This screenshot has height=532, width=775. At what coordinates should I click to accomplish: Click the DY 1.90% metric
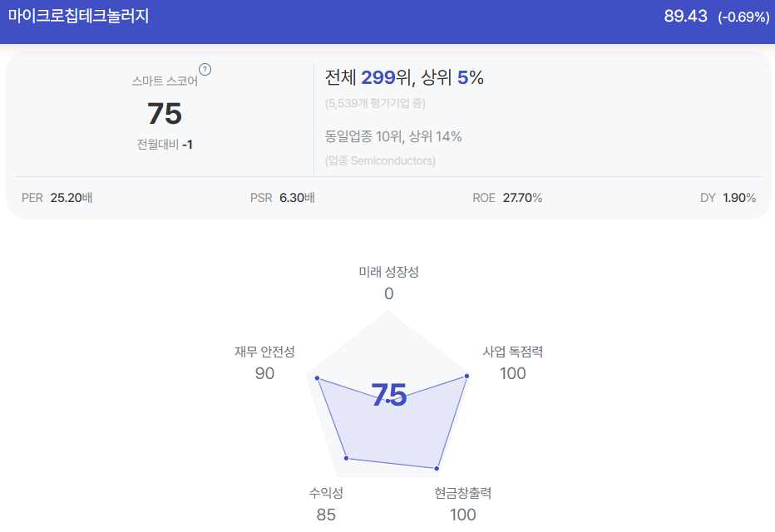(728, 198)
